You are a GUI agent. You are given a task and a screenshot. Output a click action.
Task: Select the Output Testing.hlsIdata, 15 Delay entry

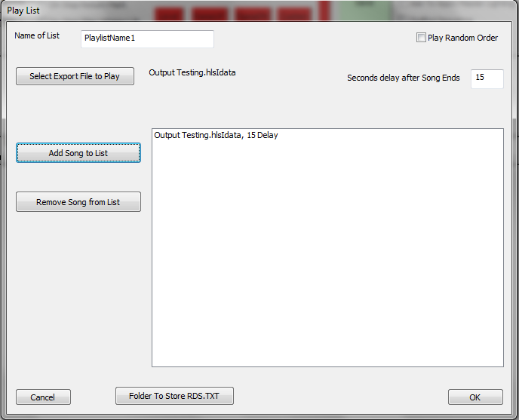coord(216,135)
